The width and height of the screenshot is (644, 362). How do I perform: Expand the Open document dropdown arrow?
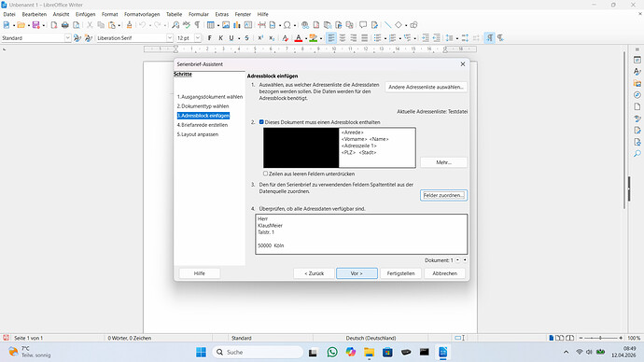(28, 25)
